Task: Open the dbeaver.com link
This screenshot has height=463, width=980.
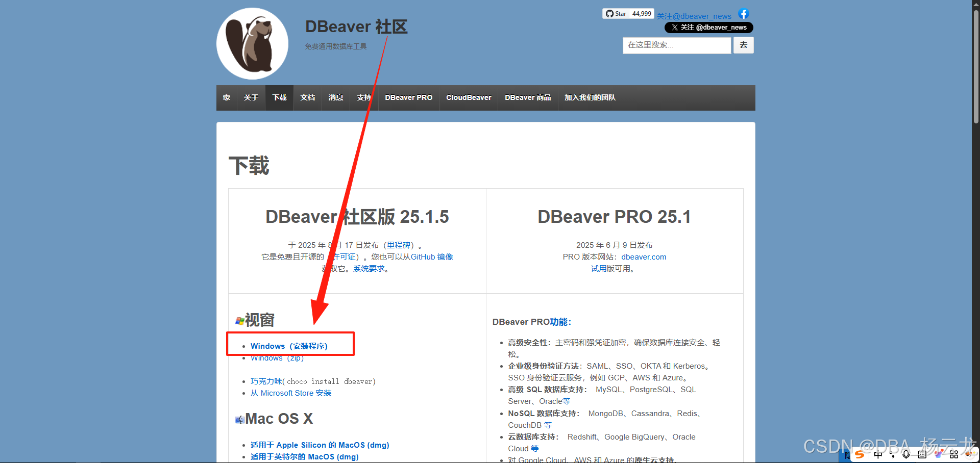Action: [x=644, y=257]
